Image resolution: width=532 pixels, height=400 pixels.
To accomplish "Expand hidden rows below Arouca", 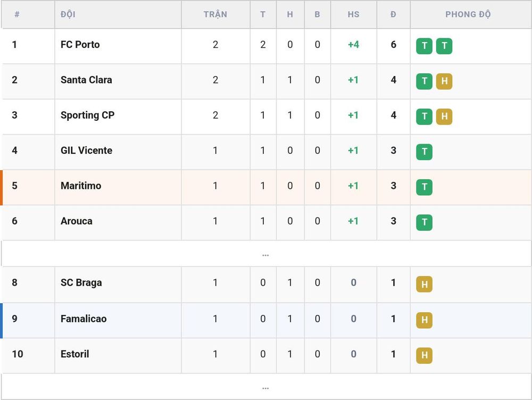I will coord(265,254).
